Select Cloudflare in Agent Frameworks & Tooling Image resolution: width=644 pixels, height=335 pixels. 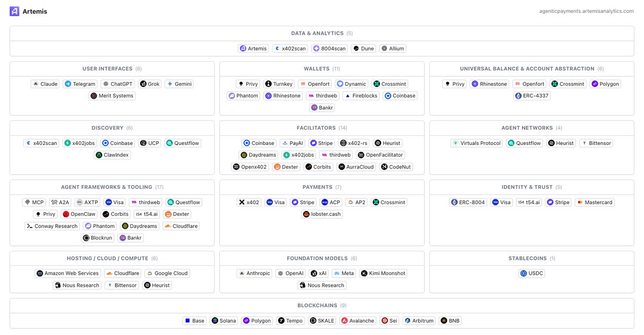pyautogui.click(x=181, y=225)
